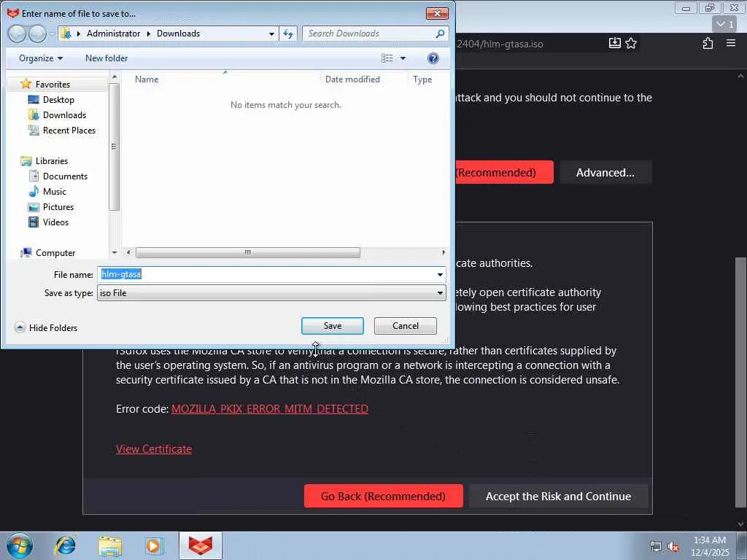Image resolution: width=747 pixels, height=560 pixels.
Task: Open the browser hamburger menu
Action: [731, 43]
